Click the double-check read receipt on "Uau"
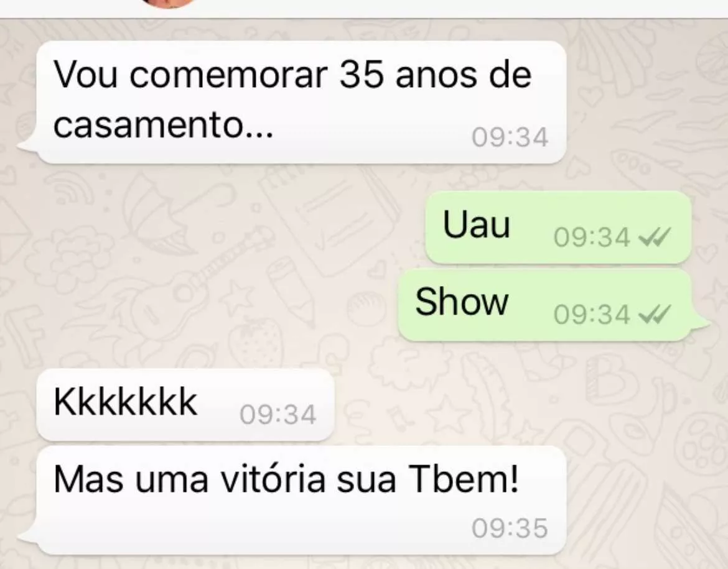 pyautogui.click(x=655, y=237)
